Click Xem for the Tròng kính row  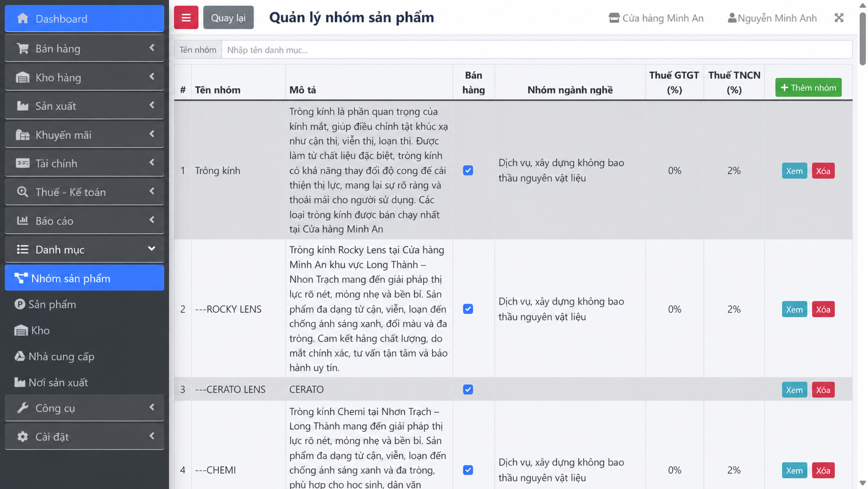pyautogui.click(x=794, y=171)
